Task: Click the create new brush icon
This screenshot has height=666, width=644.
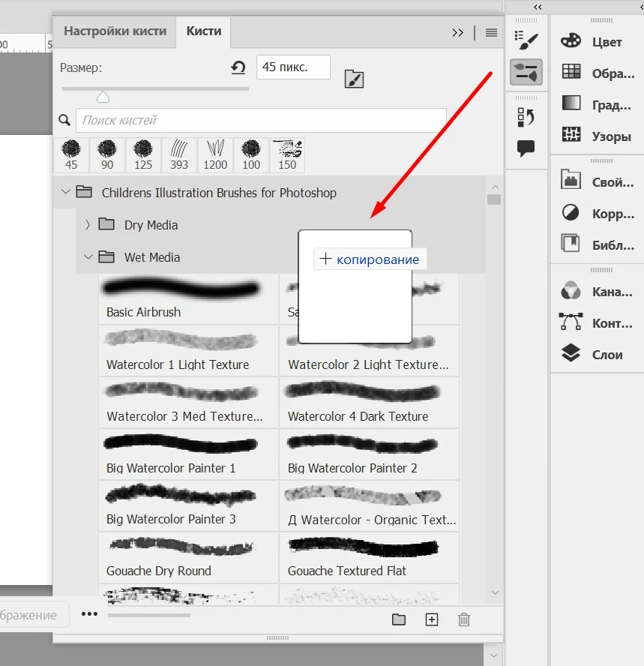Action: coord(431,619)
